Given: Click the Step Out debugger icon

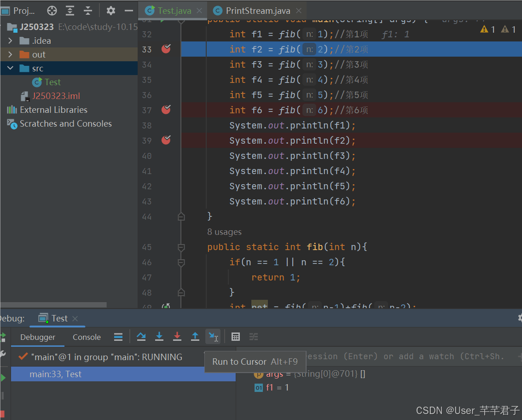Looking at the screenshot, I should click(x=195, y=337).
